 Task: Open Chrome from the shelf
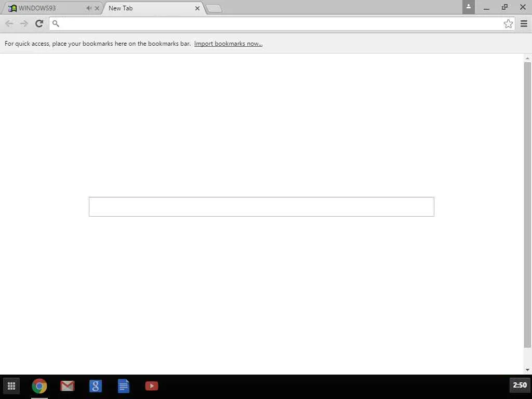[39, 386]
